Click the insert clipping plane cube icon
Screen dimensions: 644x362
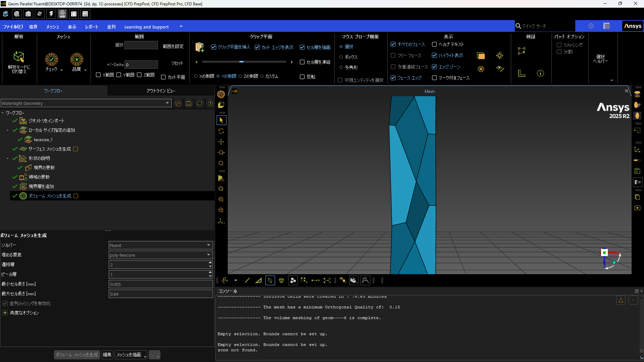coord(200,47)
